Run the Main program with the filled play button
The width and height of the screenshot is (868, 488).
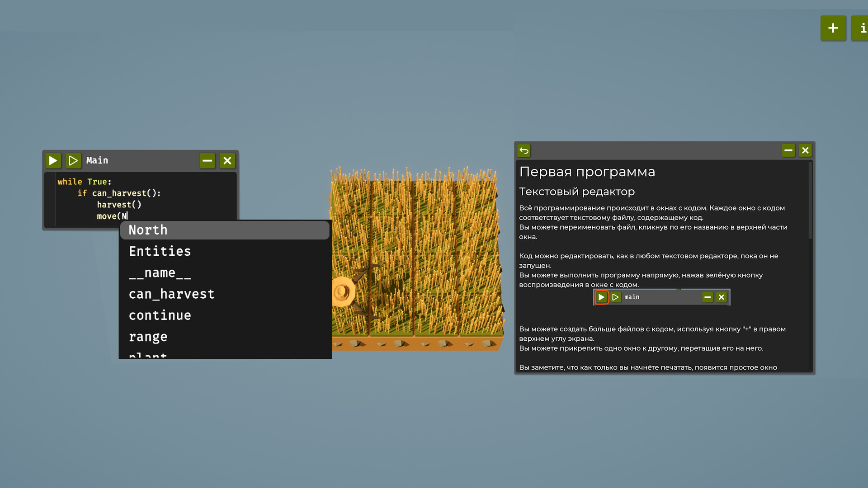(x=53, y=160)
